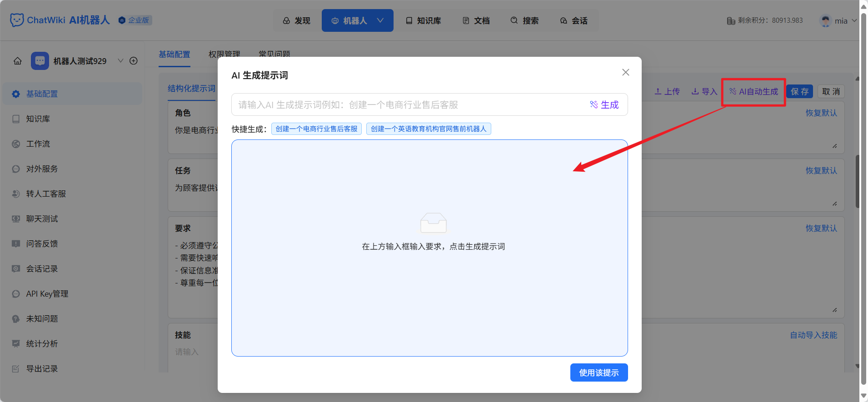The height and width of the screenshot is (402, 868).
Task: Expand the 机器人 dropdown arrow
Action: (x=380, y=20)
